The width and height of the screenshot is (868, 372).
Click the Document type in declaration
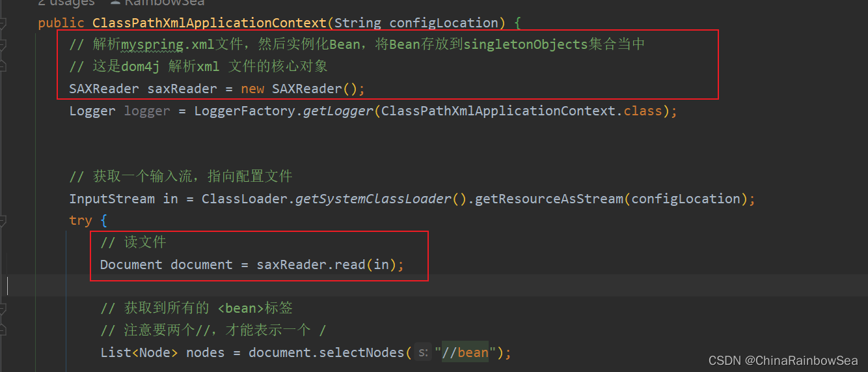131,265
